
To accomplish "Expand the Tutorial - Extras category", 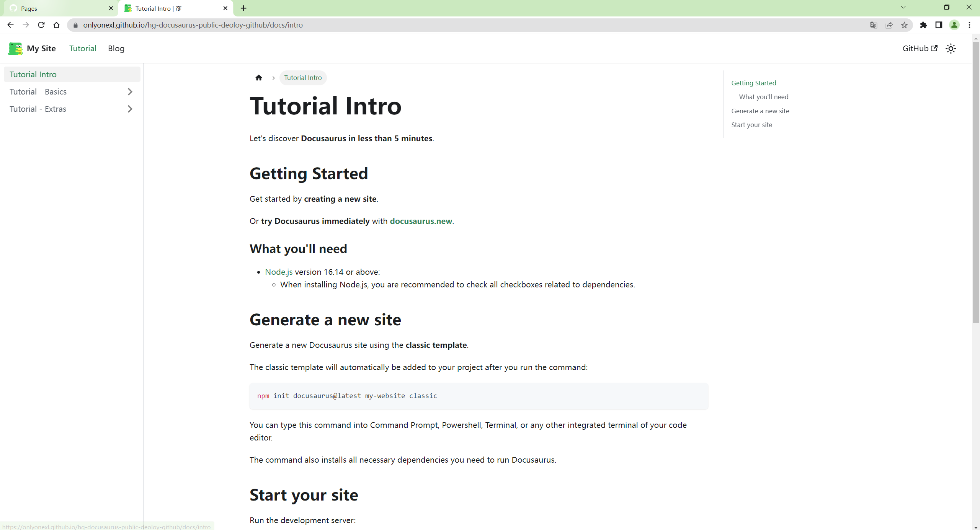I will 130,109.
